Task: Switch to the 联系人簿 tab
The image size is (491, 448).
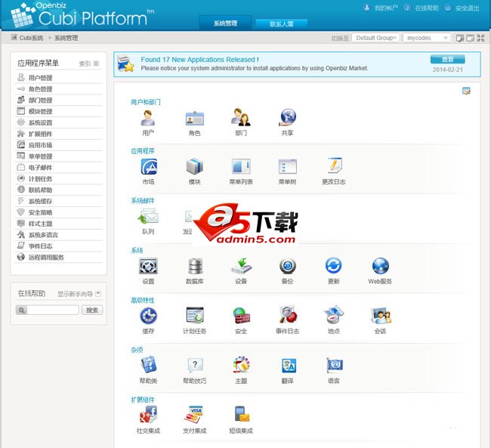Action: [282, 24]
